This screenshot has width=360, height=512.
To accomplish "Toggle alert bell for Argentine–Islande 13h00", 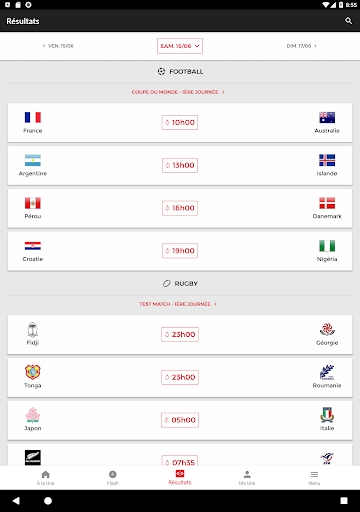I will 168,165.
